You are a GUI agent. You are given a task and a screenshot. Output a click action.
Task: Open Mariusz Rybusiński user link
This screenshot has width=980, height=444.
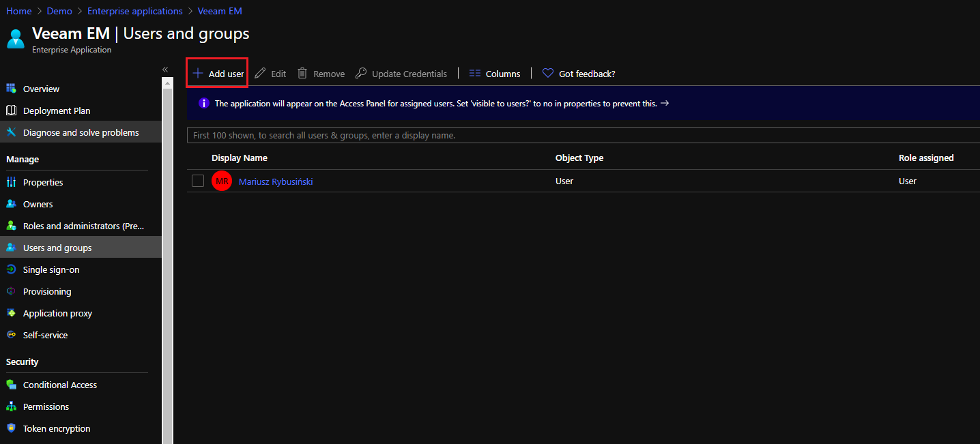point(276,181)
